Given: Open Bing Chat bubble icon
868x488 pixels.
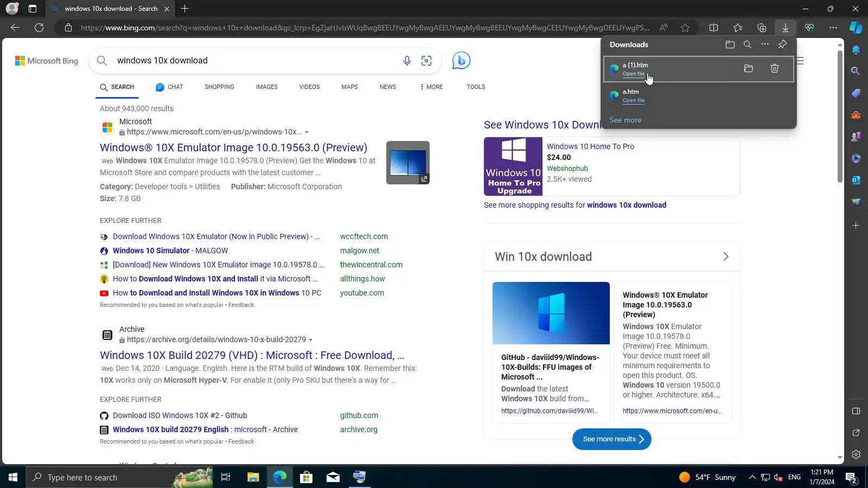Looking at the screenshot, I should [x=461, y=60].
